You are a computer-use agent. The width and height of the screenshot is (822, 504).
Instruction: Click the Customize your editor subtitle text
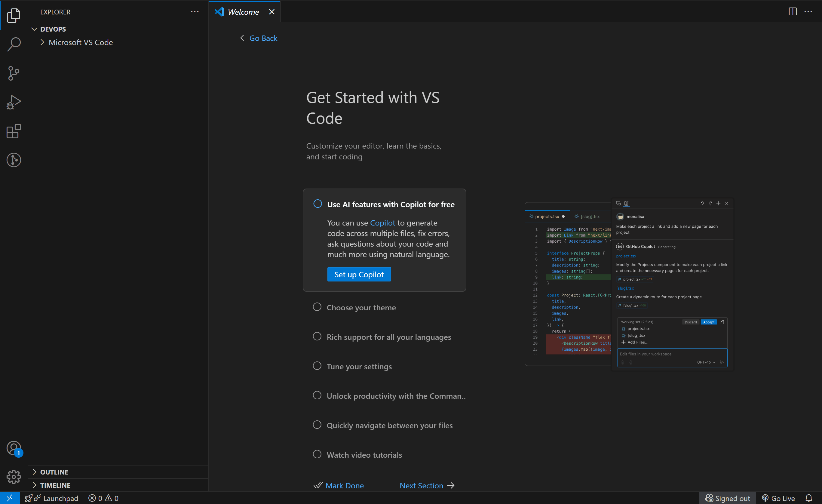(x=374, y=151)
